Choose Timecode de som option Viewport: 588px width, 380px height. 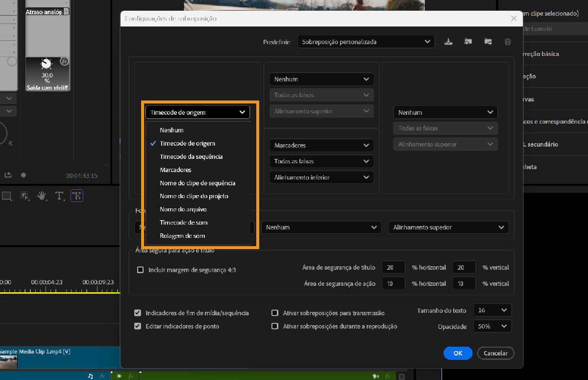point(197,223)
